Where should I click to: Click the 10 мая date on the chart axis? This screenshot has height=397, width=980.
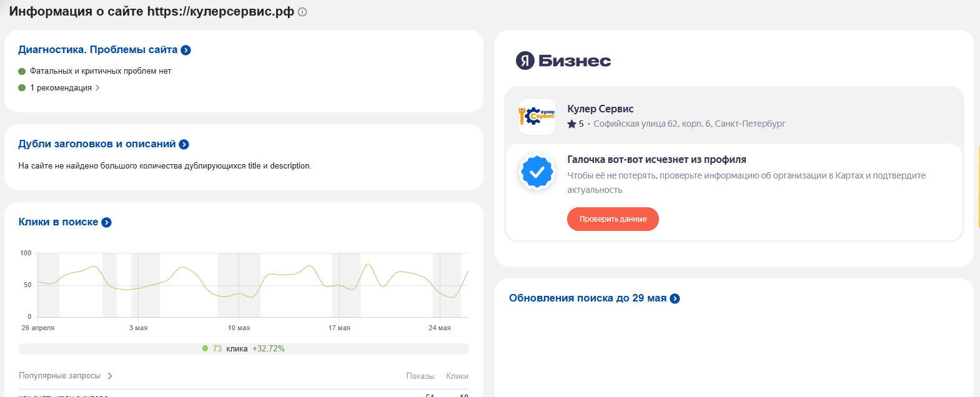coord(239,328)
